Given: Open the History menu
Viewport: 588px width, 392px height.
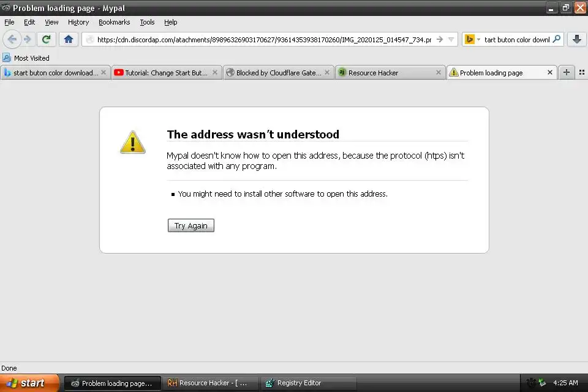Looking at the screenshot, I should 78,22.
